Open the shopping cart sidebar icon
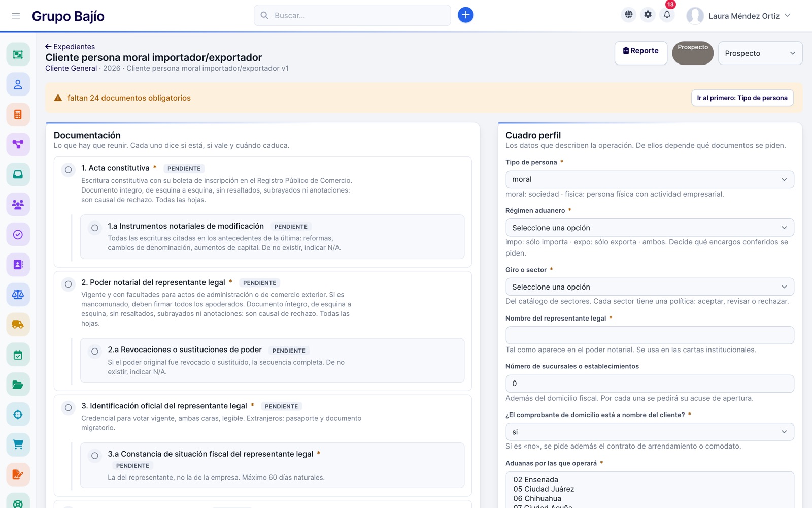Image resolution: width=812 pixels, height=508 pixels. [18, 444]
